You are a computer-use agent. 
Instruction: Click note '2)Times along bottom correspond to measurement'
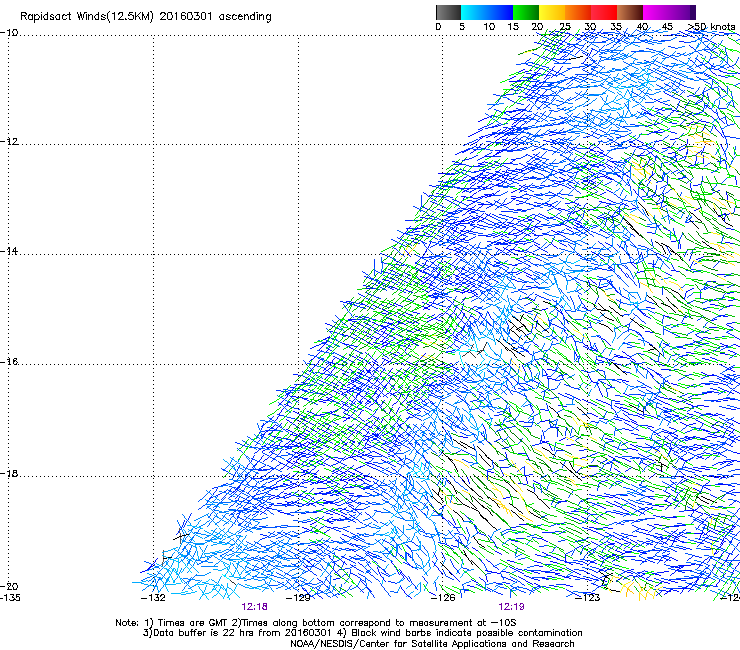pos(350,623)
